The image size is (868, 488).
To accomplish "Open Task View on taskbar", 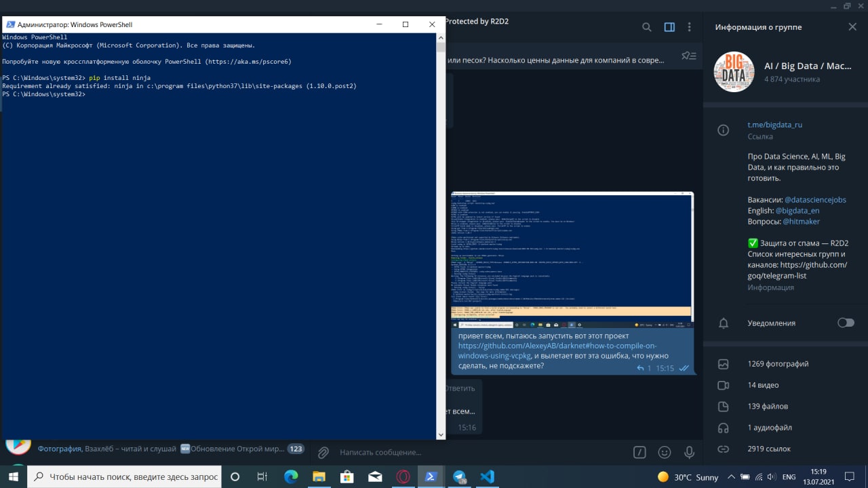I will tap(262, 476).
